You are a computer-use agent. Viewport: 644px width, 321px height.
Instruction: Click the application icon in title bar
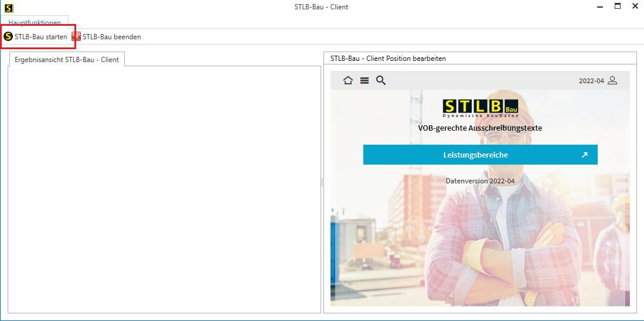click(8, 7)
